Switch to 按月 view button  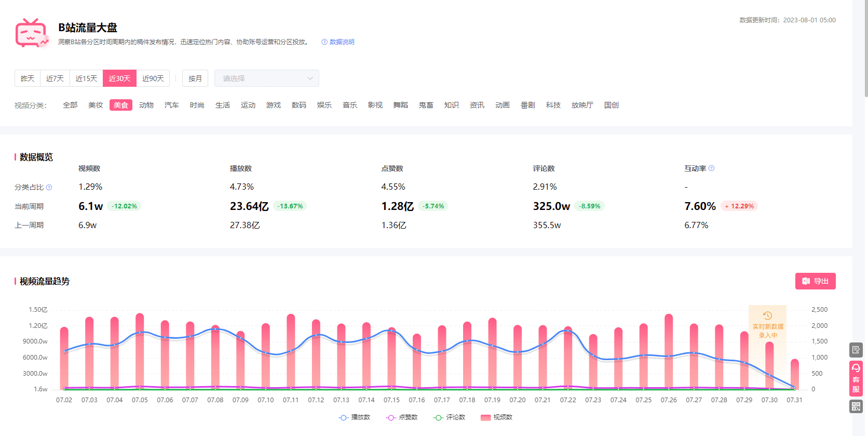pyautogui.click(x=195, y=78)
